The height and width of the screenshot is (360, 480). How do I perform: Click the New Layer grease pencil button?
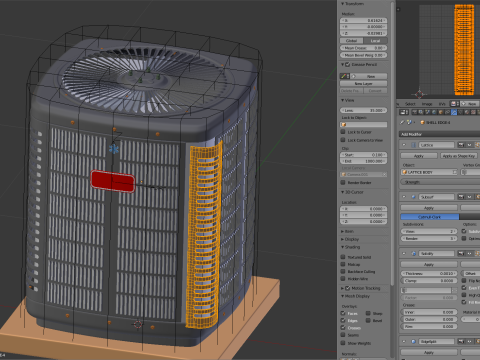pyautogui.click(x=364, y=83)
